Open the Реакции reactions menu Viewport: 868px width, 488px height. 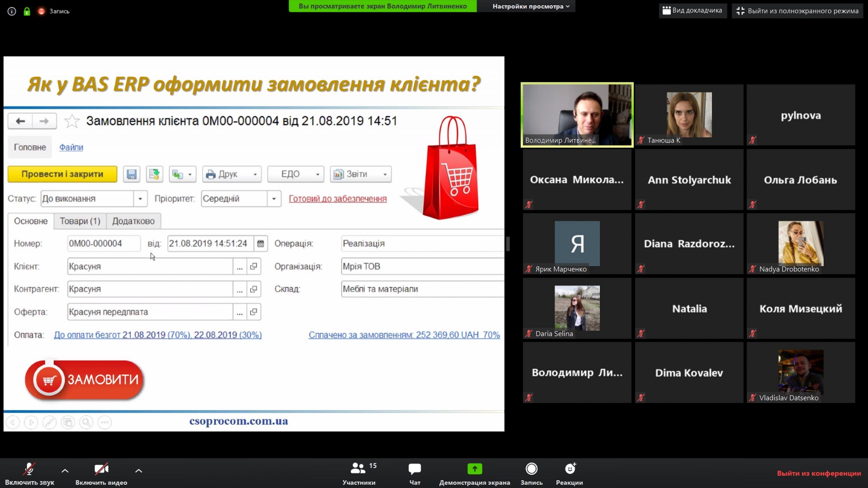click(569, 473)
